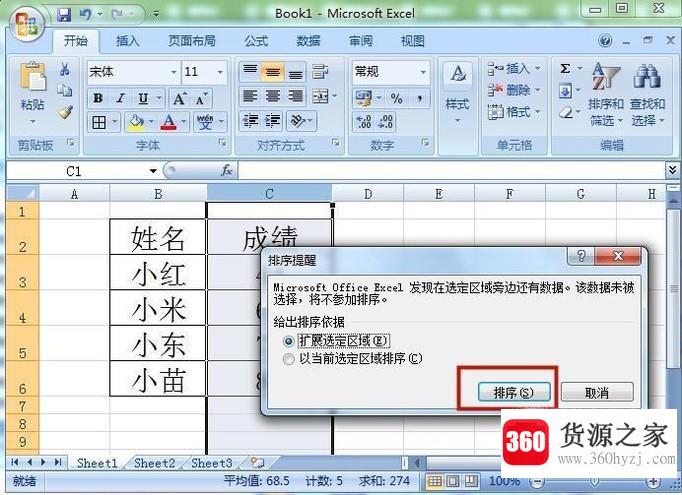Screen dimensions: 682x495
Task: Toggle bold formatting
Action: (x=98, y=98)
